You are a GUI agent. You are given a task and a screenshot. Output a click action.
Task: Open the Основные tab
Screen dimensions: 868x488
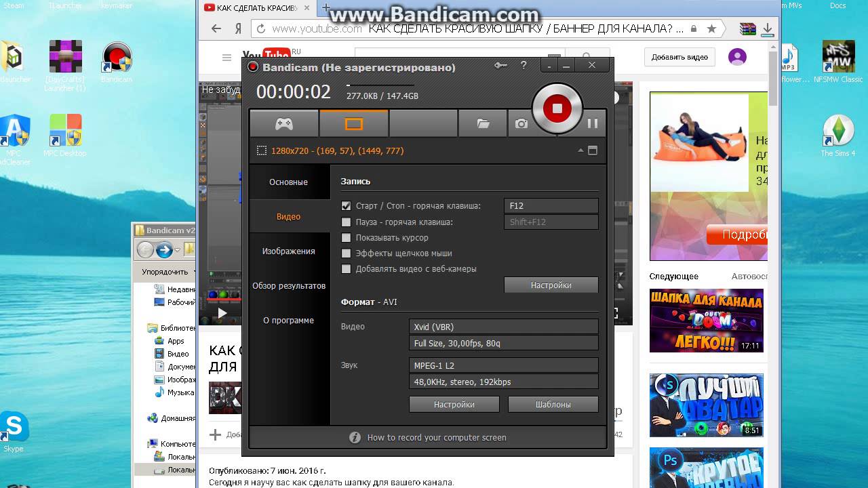click(288, 182)
